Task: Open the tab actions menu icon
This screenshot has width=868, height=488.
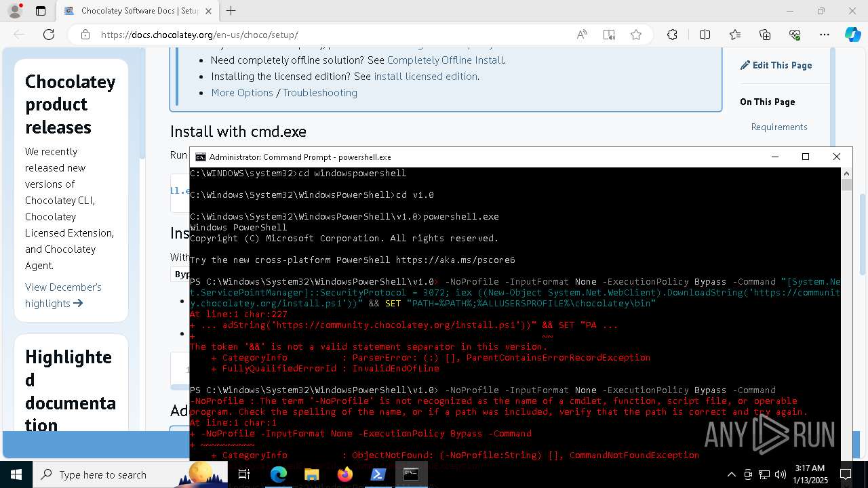Action: click(x=41, y=11)
